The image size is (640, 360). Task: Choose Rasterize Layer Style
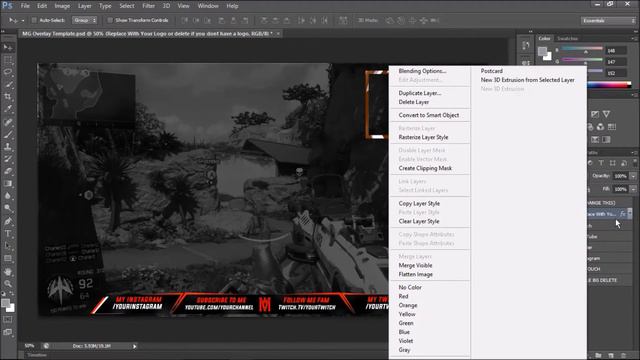(x=423, y=137)
